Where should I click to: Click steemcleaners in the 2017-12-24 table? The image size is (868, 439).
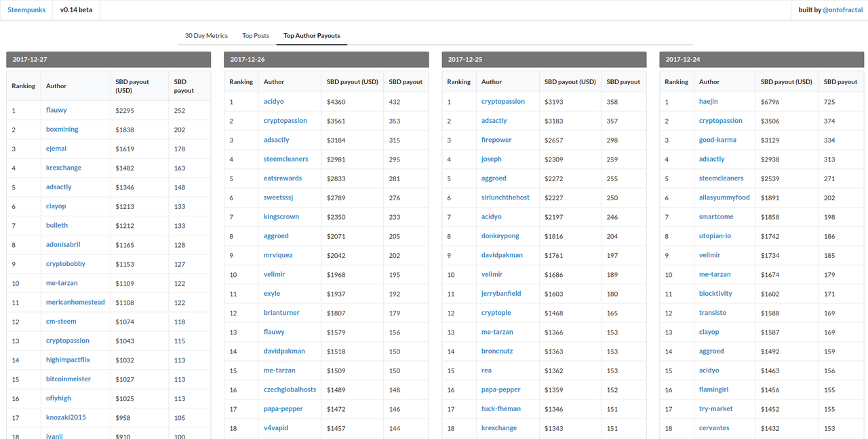click(722, 178)
